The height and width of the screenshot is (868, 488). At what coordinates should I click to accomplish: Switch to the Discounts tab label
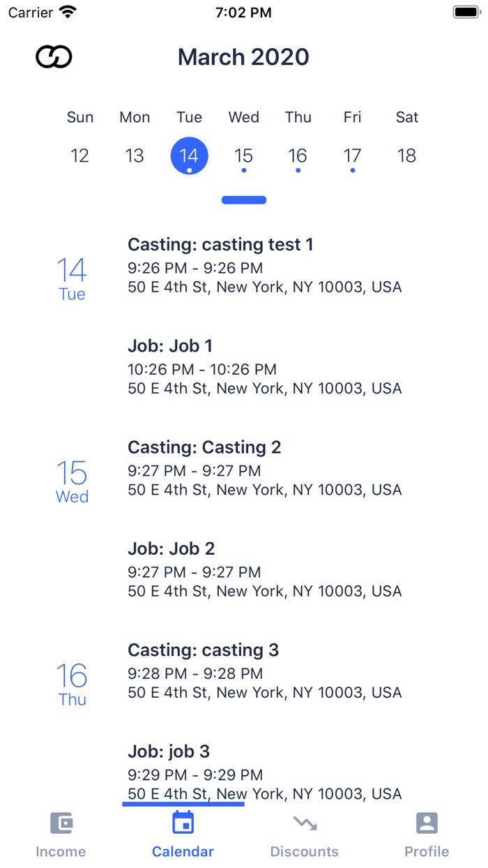[305, 851]
